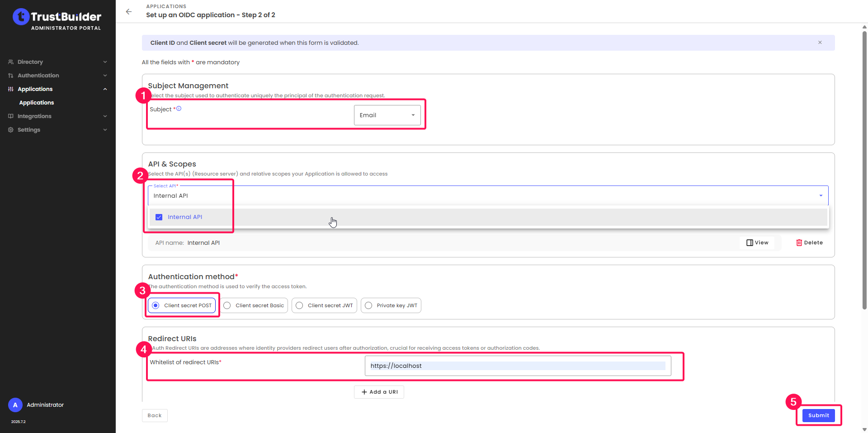868x433 pixels.
Task: Click the Administrator avatar icon
Action: point(15,405)
